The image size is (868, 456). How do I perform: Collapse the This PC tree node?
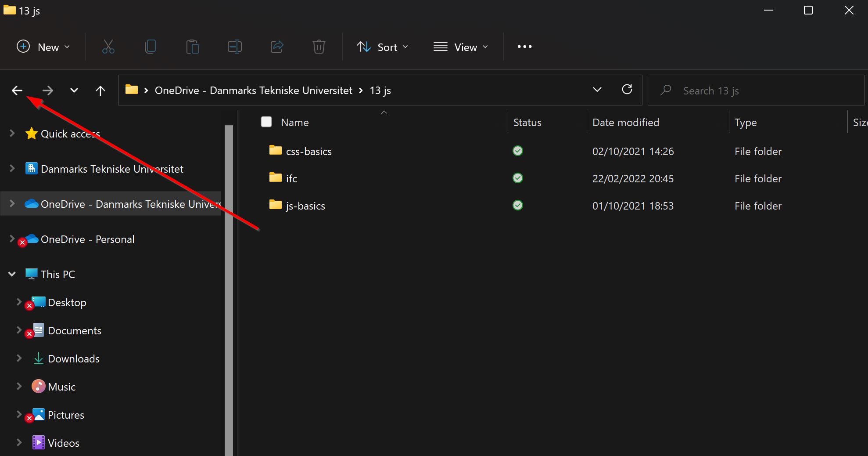[11, 274]
